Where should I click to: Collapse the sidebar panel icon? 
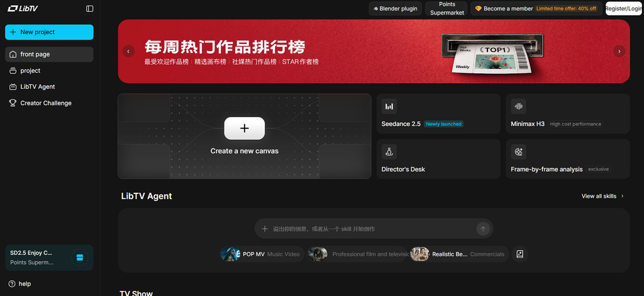[89, 9]
